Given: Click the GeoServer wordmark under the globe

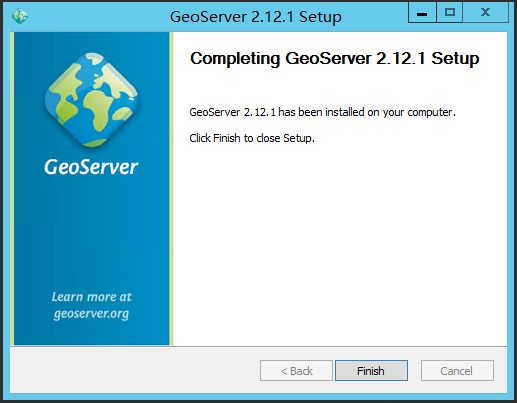Looking at the screenshot, I should 91,167.
